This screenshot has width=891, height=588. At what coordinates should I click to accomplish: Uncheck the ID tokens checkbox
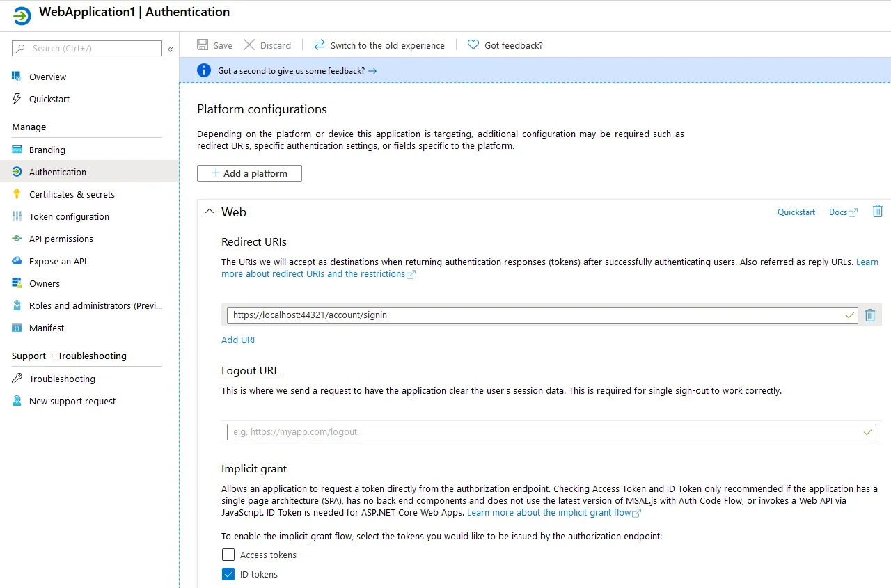coord(228,574)
